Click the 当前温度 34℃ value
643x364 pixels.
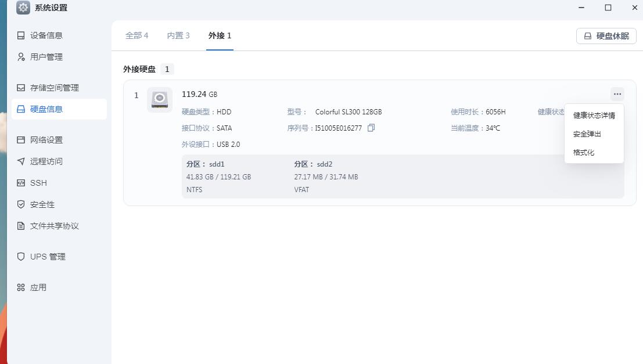tap(493, 128)
